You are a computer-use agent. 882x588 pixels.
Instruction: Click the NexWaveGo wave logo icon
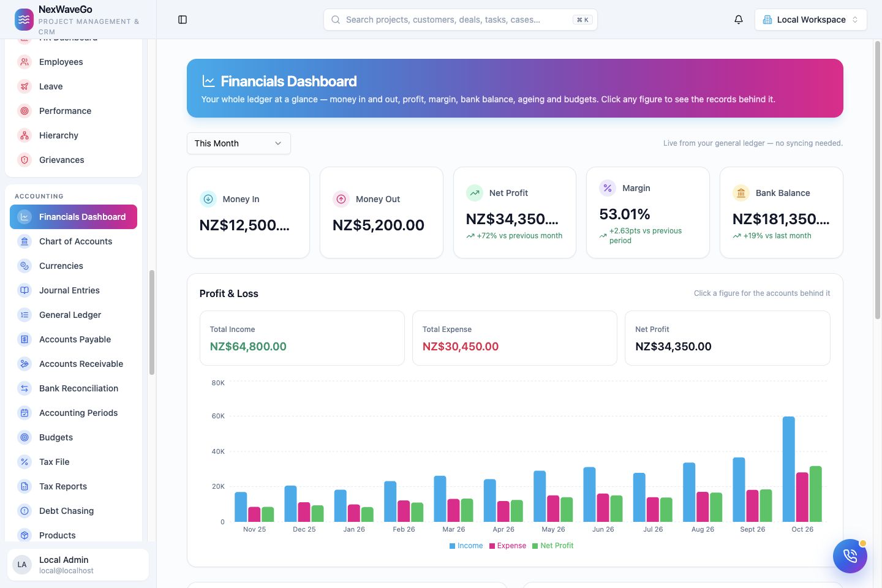(x=24, y=20)
